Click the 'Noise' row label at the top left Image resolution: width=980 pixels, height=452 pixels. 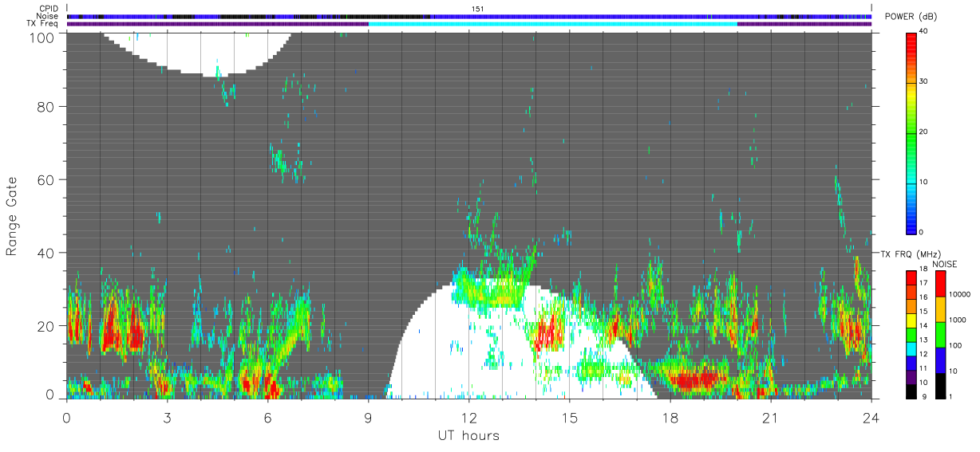tap(48, 16)
